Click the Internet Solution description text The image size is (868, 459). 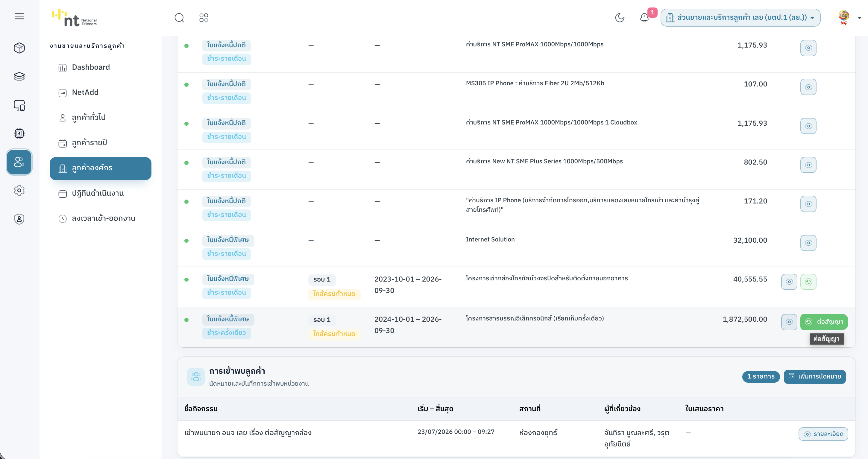[490, 239]
